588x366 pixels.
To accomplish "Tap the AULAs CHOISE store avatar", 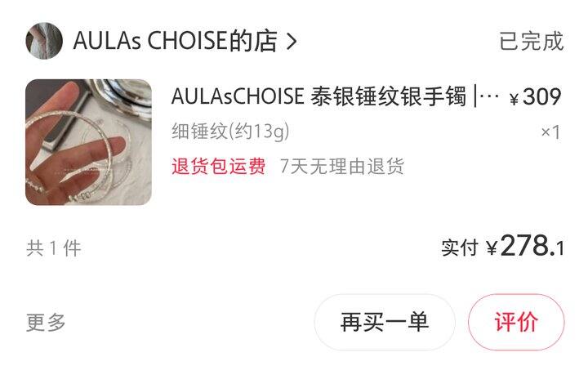I will tap(44, 41).
